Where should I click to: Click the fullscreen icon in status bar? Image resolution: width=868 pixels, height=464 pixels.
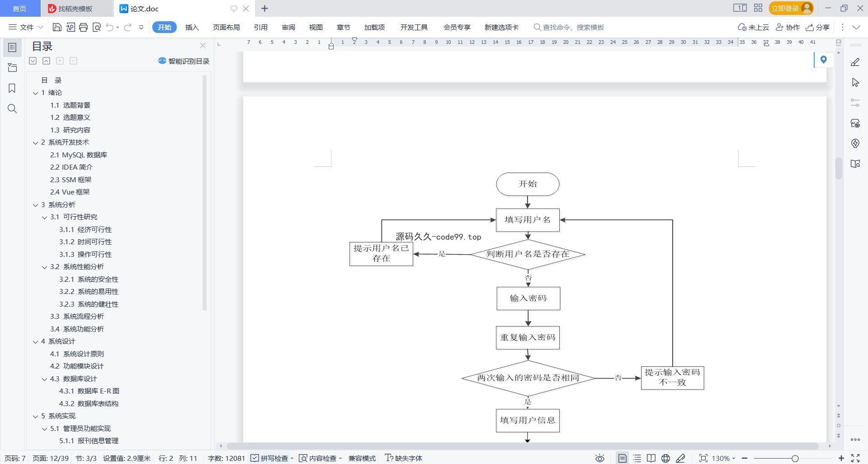(855, 458)
